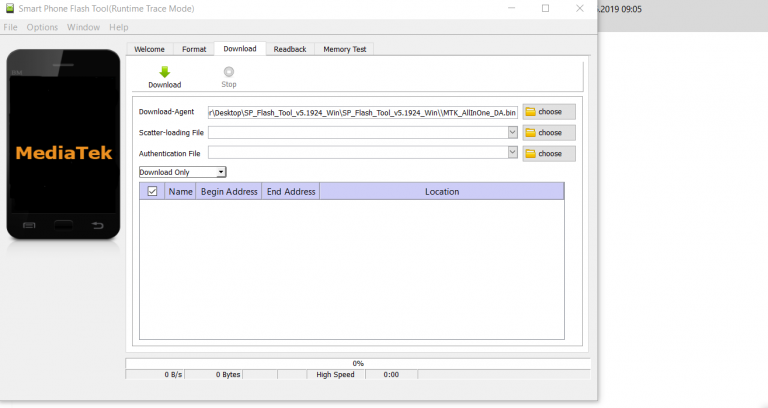Screen dimensions: 768x408
Task: Click the Scatter-loading File input field
Action: point(358,132)
